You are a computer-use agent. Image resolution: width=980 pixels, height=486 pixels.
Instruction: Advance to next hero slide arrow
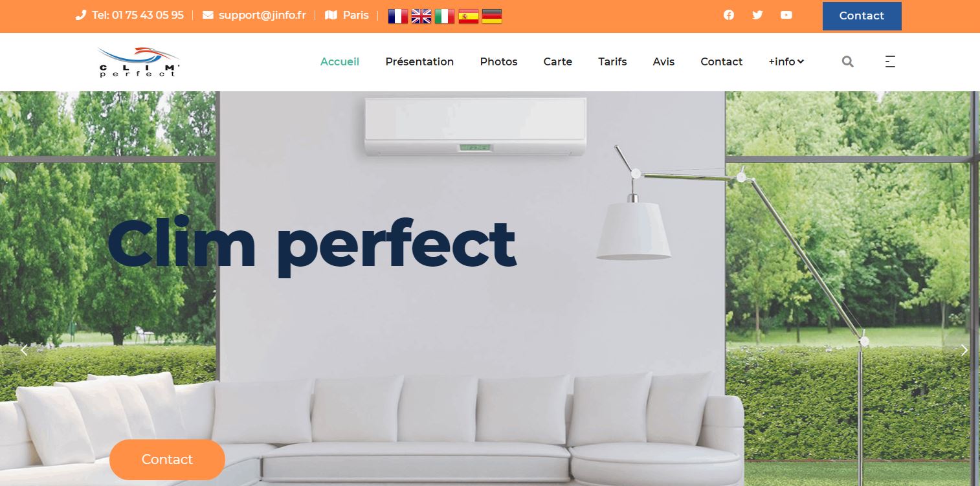tap(964, 350)
